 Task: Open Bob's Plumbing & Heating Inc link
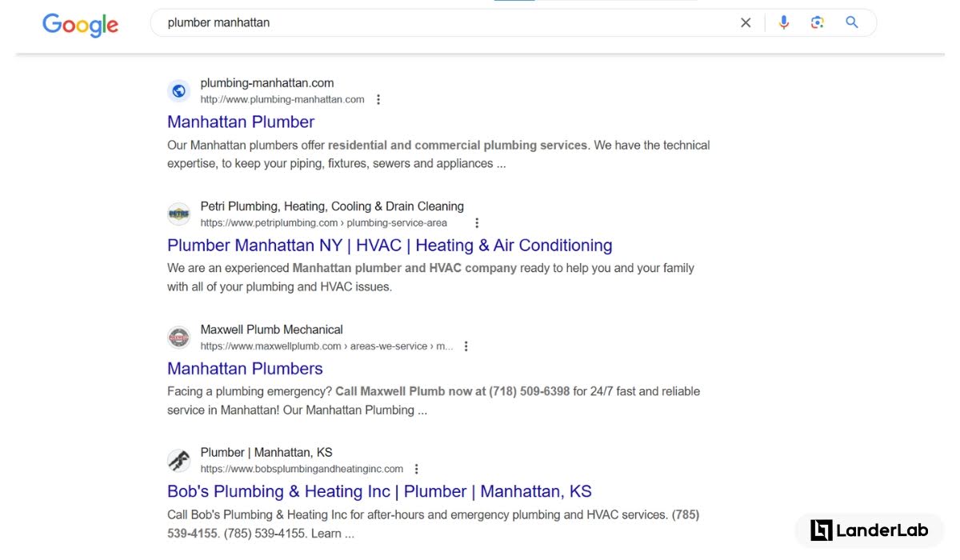(x=379, y=491)
